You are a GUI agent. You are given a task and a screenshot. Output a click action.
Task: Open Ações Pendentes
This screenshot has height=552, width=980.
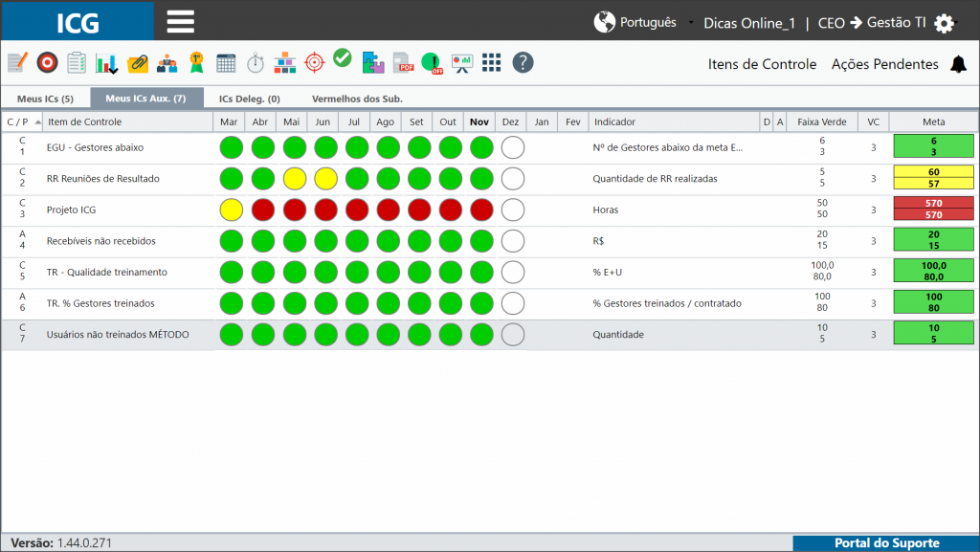tap(884, 64)
